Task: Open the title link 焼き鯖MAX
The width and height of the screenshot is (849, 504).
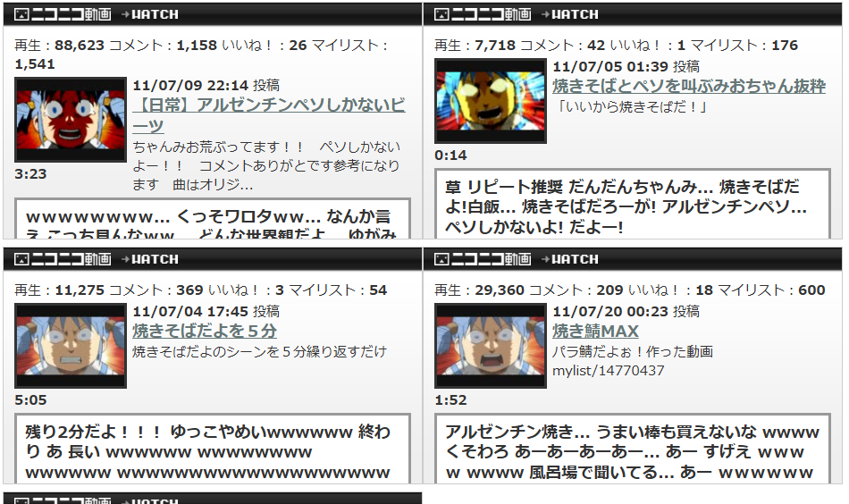Action: [x=595, y=332]
